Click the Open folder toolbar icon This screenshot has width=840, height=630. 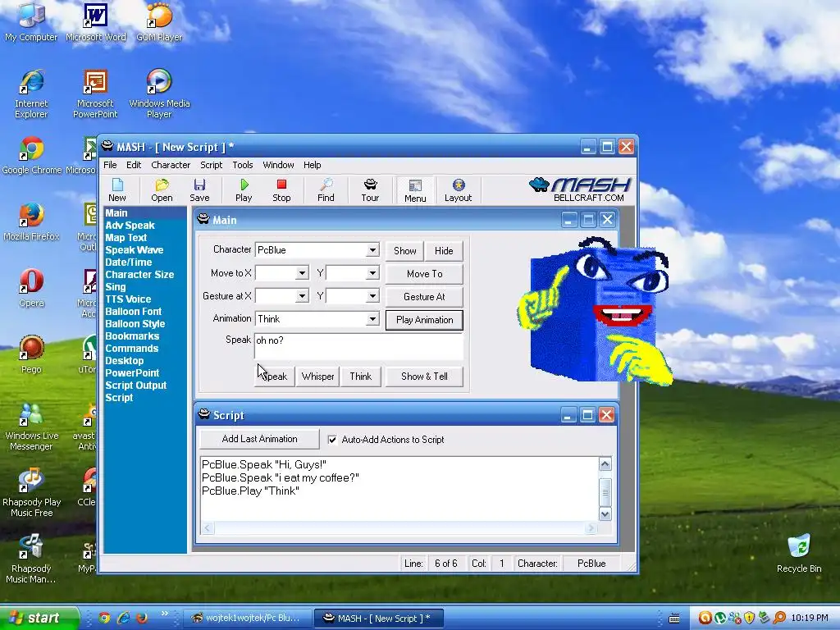click(162, 190)
